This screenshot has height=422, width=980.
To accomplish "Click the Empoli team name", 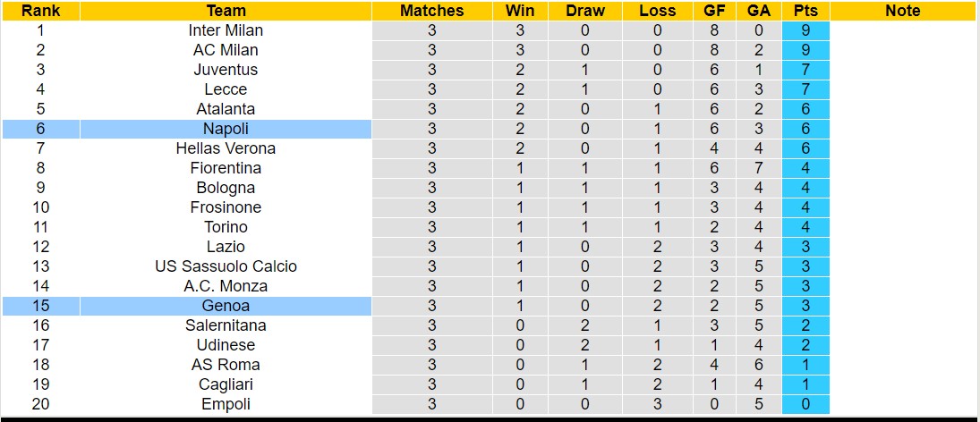I will (x=226, y=404).
